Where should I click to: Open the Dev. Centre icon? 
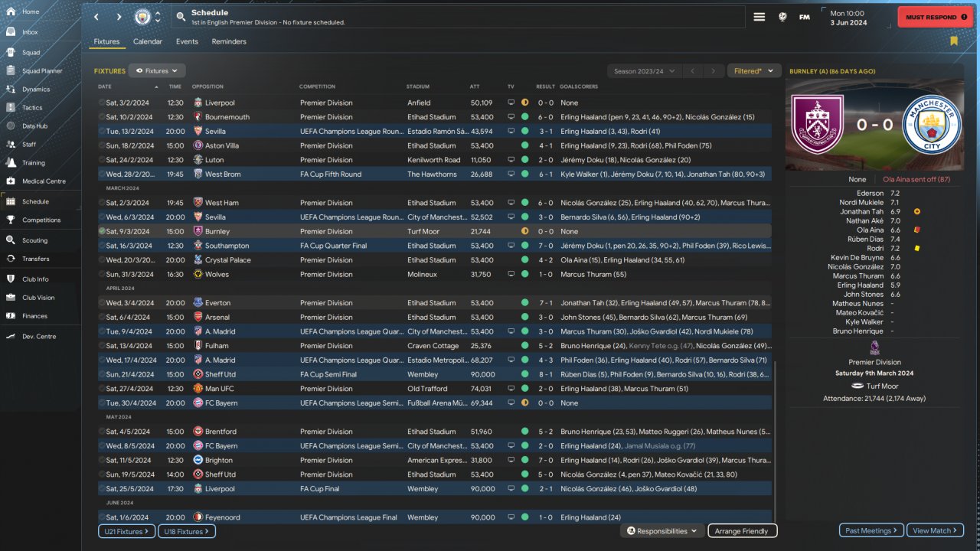pyautogui.click(x=11, y=337)
